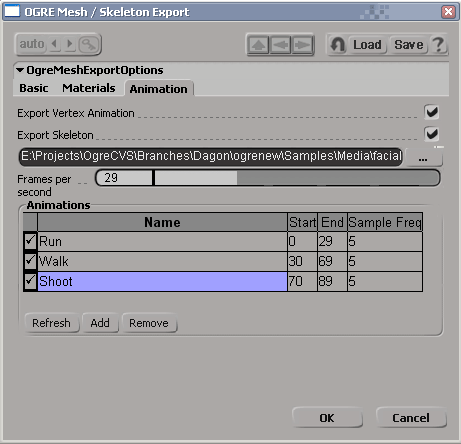Viewport: 461px width, 444px height.
Task: Toggle Export Vertex Animation checkbox
Action: pyautogui.click(x=432, y=112)
